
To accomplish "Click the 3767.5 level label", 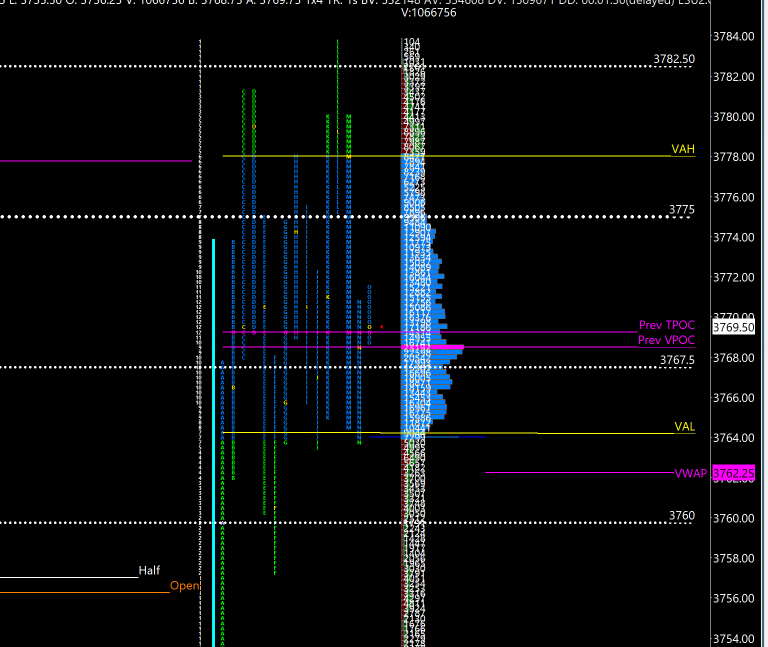I will point(677,360).
